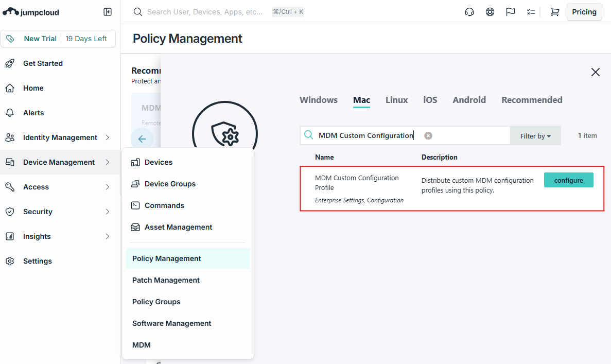Click the Pricing button
Image resolution: width=611 pixels, height=364 pixels.
(584, 12)
